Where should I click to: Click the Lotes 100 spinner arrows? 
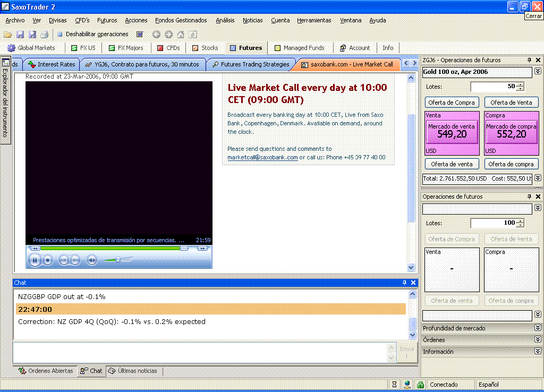click(520, 223)
